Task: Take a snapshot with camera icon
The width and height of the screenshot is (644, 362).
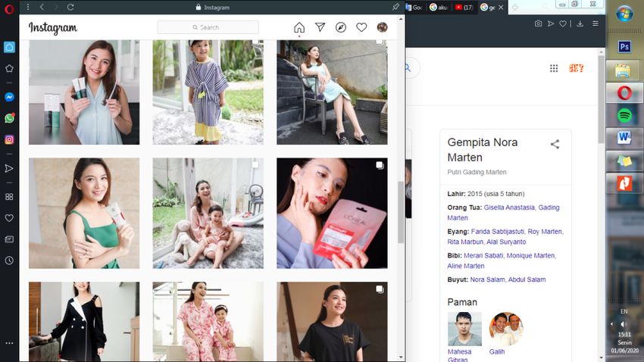Action: [538, 23]
